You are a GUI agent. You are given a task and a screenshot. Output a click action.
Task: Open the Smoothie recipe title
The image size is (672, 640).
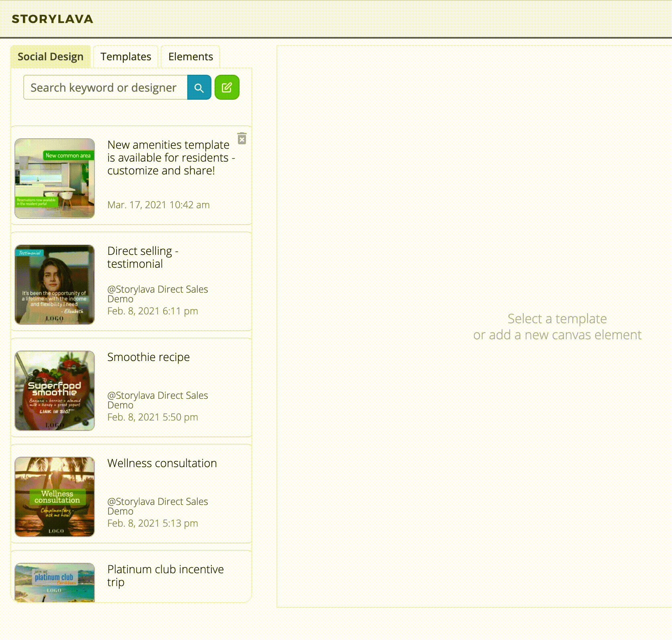pyautogui.click(x=148, y=357)
